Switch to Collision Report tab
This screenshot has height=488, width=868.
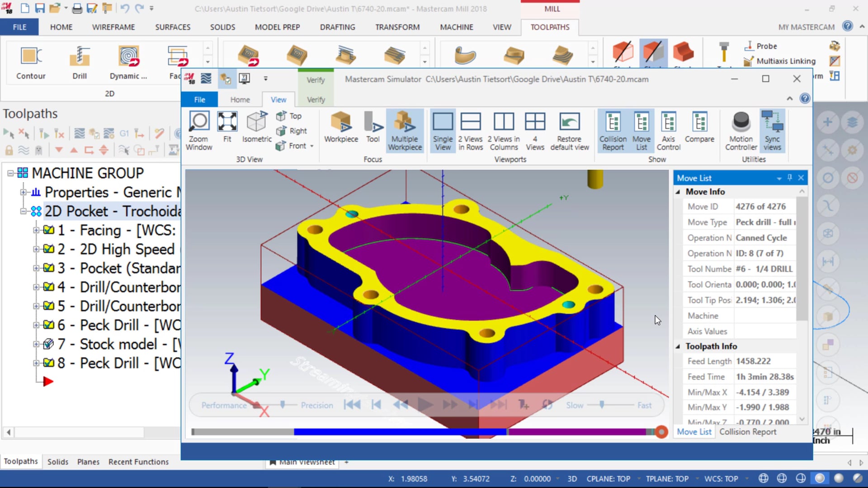click(x=748, y=432)
